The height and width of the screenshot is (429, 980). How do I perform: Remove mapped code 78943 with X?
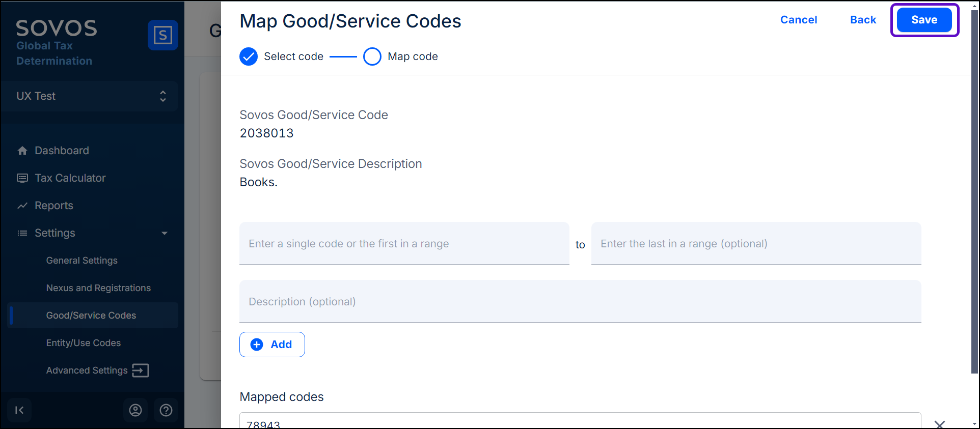coord(939,424)
